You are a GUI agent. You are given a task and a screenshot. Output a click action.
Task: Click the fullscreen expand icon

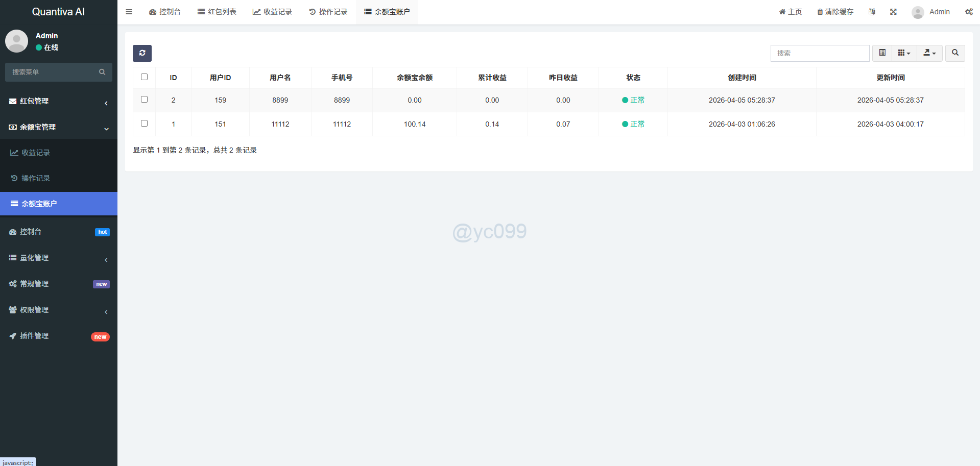[x=893, y=12]
